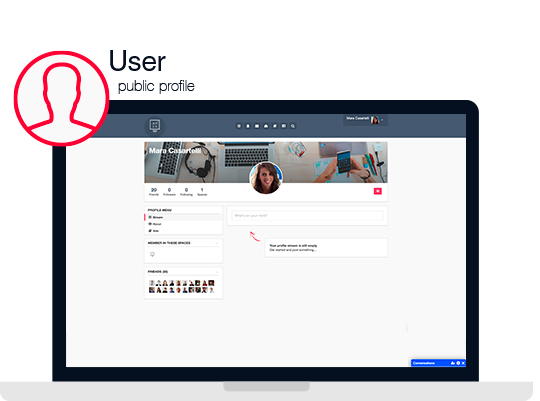The height and width of the screenshot is (401, 540).
Task: Open the 1 Spaces count link
Action: [x=202, y=192]
